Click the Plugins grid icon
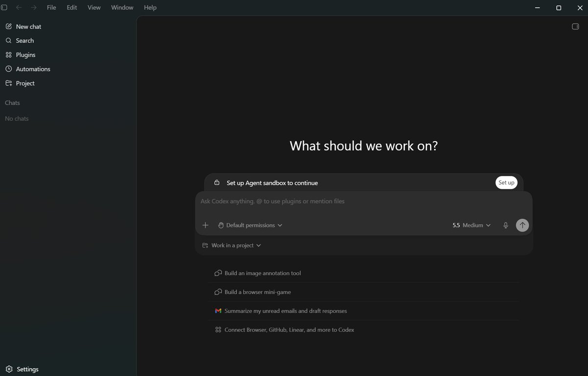 coord(8,55)
